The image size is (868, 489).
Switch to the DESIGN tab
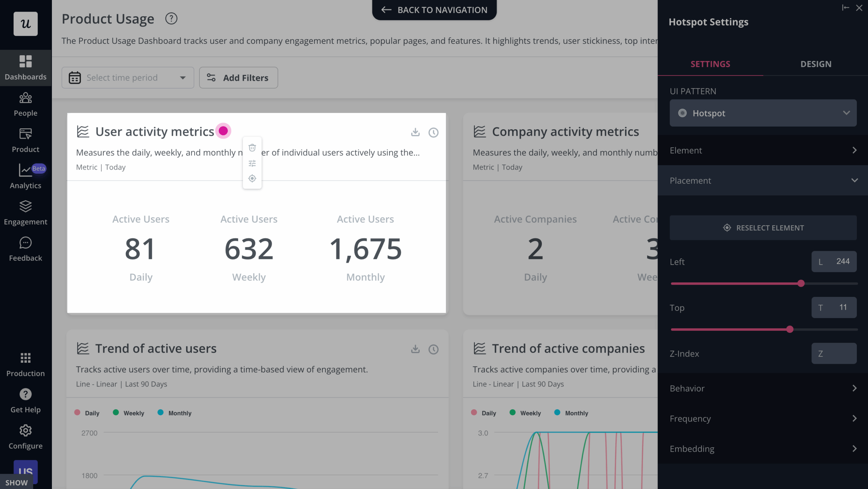816,64
